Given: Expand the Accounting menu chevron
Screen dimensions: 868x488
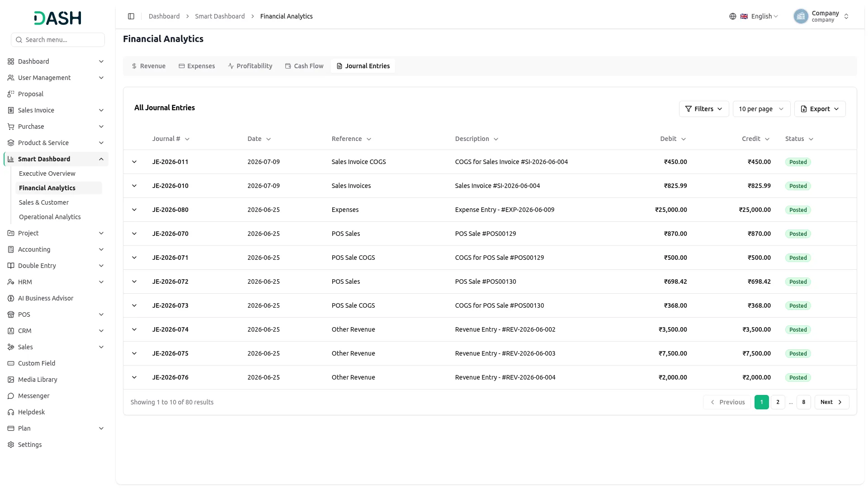Looking at the screenshot, I should 101,249.
